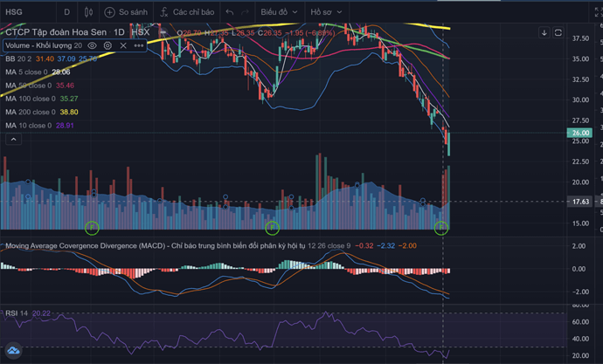Change the D timeframe interval

tap(66, 12)
